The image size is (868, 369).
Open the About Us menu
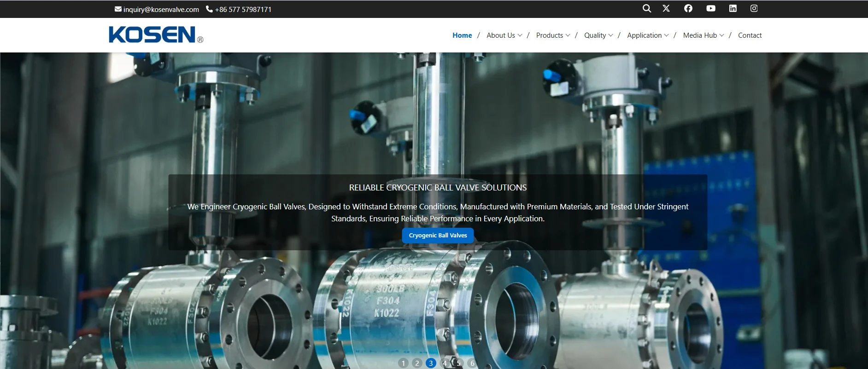[501, 35]
